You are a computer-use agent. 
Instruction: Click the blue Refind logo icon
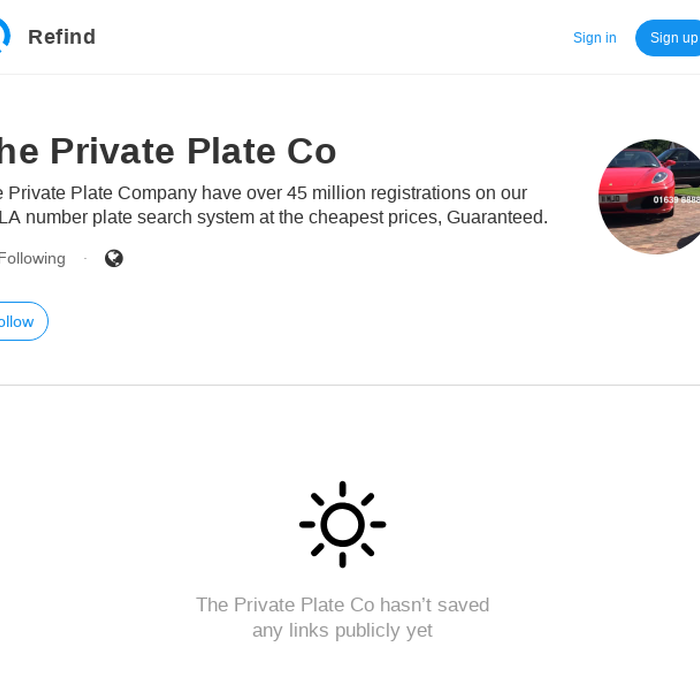4,36
